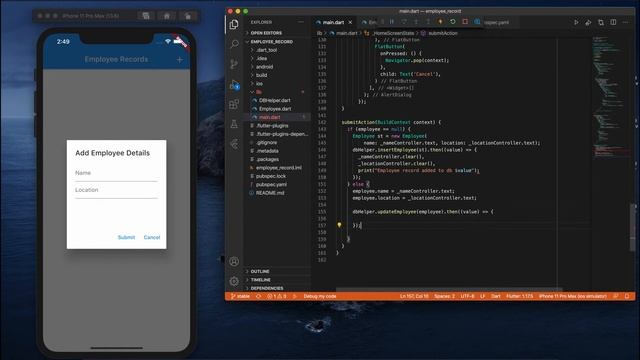Open the Source Control view

[x=234, y=64]
